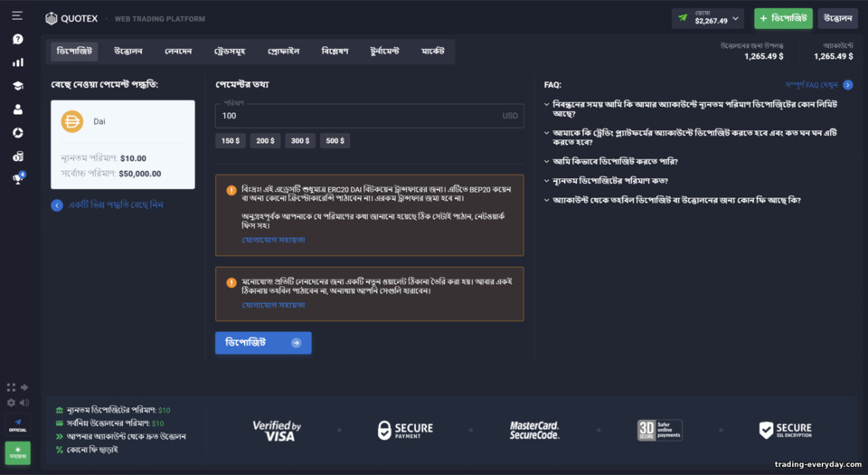868x475 pixels.
Task: Open the trading bar-chart icon in the sidebar
Action: click(18, 62)
